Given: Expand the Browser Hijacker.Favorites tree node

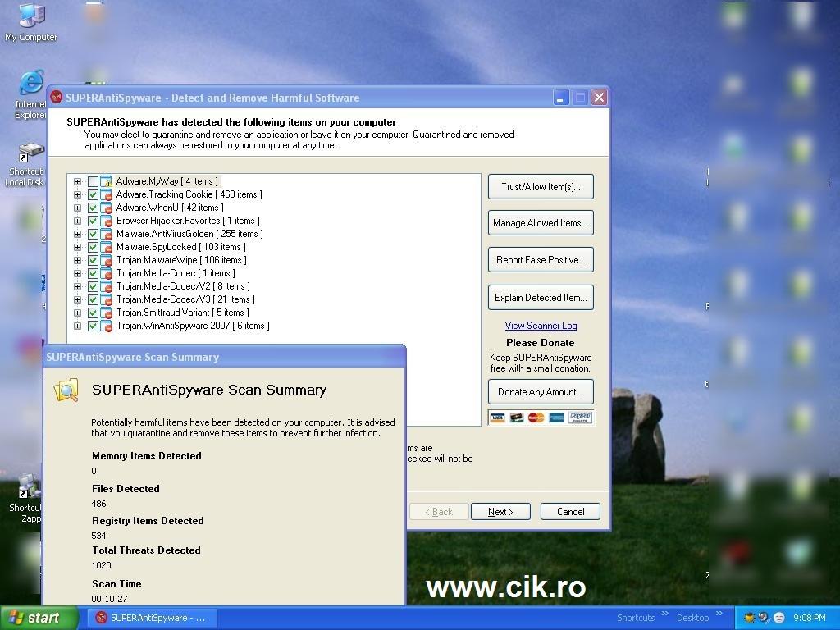Looking at the screenshot, I should point(78,221).
